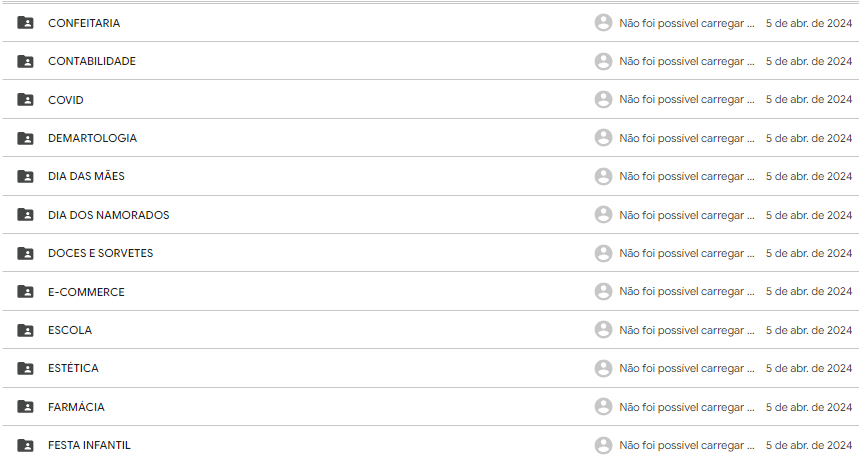Click the owner avatar in FESTA INFANTIL row

(x=603, y=445)
